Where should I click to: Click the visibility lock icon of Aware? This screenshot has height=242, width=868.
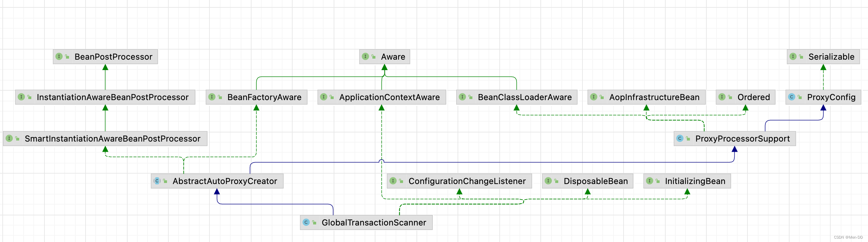pos(373,57)
